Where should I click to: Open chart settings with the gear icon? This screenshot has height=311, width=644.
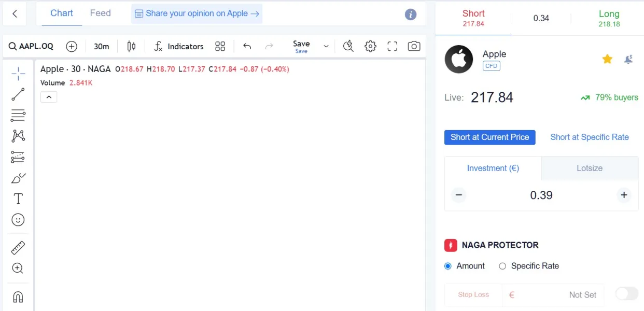tap(370, 46)
